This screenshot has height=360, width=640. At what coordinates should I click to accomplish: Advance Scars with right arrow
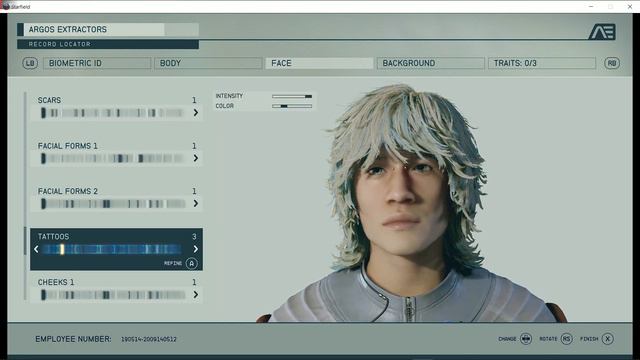coord(196,113)
